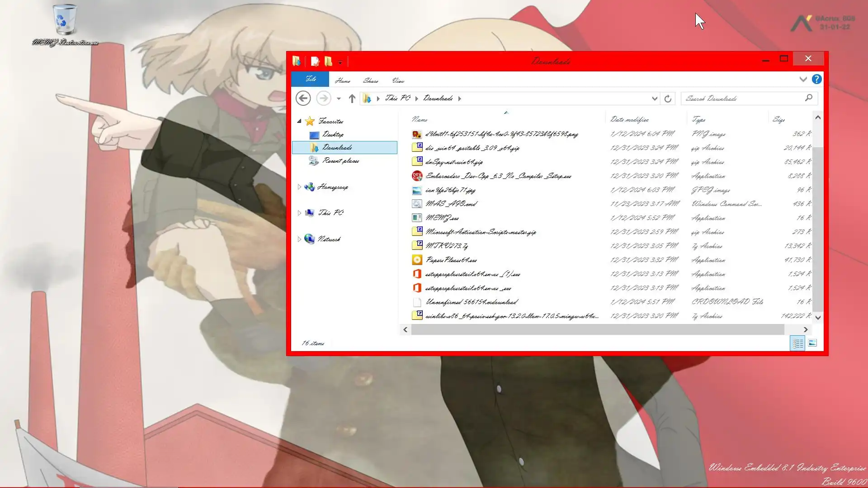Click the New Folder quick access icon
Image resolution: width=868 pixels, height=488 pixels.
[329, 61]
